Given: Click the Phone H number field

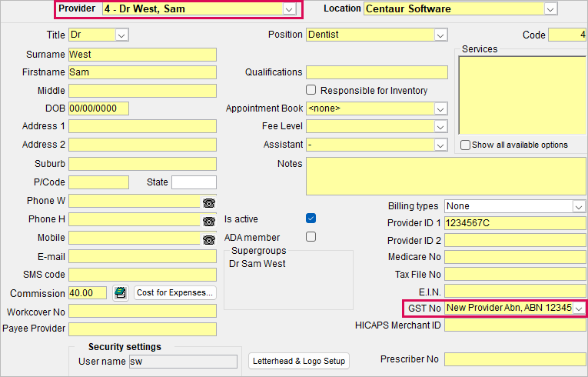Looking at the screenshot, I should 135,219.
